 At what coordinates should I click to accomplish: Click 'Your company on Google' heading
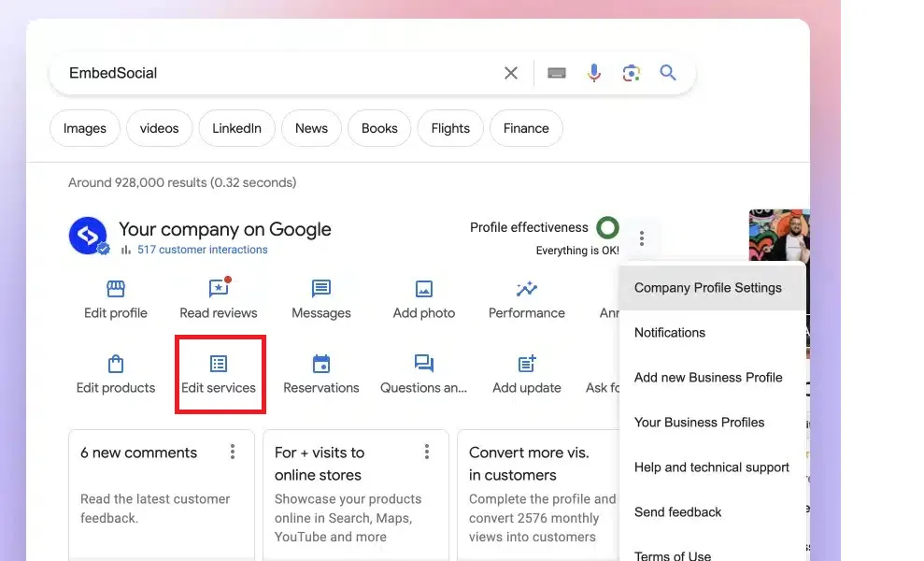coord(224,229)
